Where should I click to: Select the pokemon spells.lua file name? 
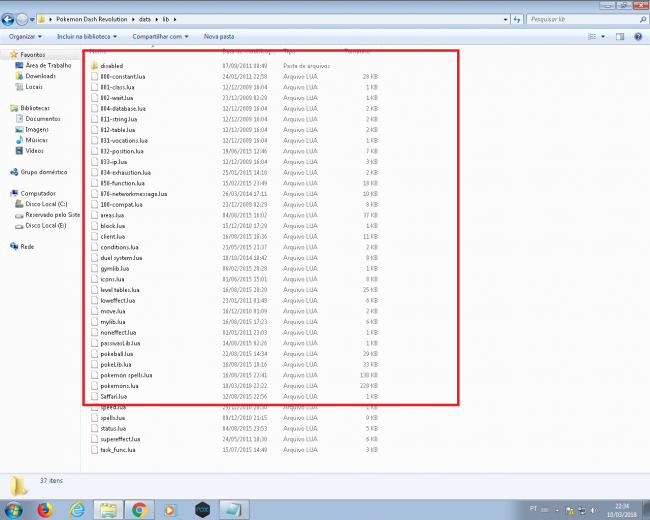coord(126,375)
